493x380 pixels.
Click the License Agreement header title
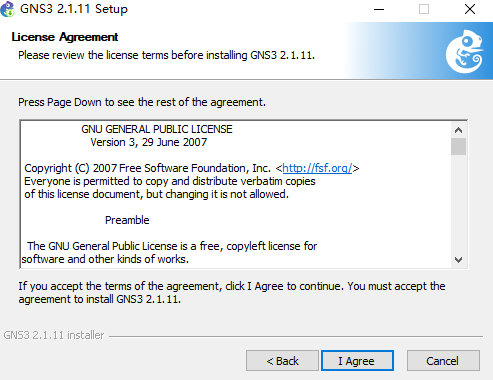pos(65,37)
